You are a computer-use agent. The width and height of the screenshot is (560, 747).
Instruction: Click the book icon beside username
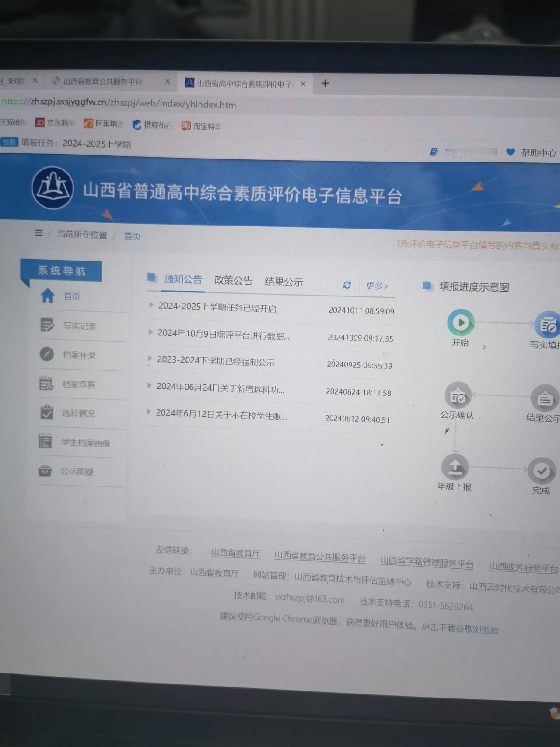point(434,152)
